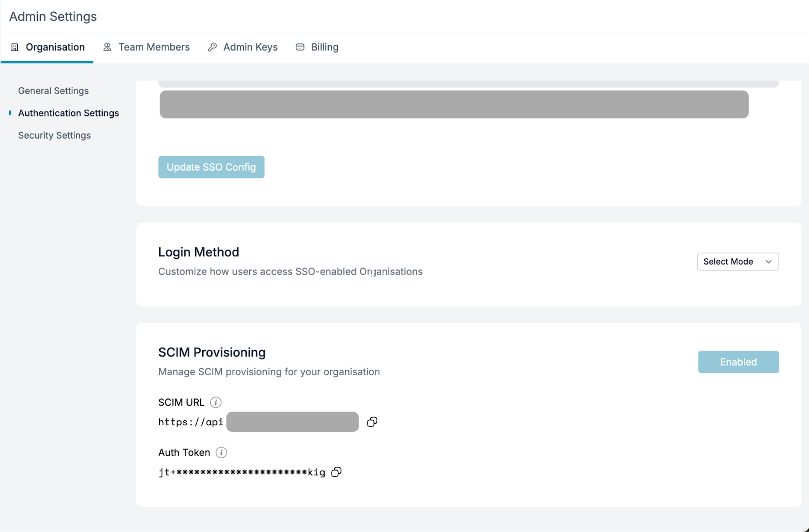Image resolution: width=809 pixels, height=532 pixels.
Task: Click the SCIM URL info icon
Action: (216, 402)
